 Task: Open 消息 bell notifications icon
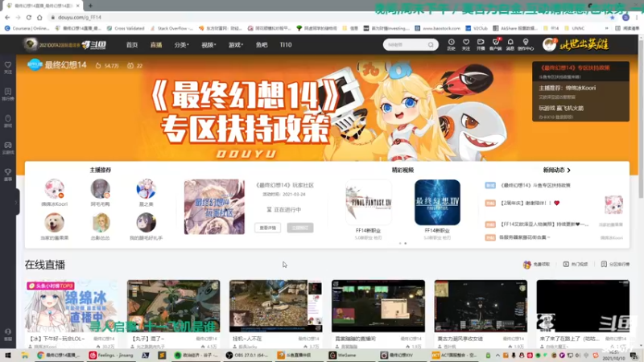coord(510,44)
